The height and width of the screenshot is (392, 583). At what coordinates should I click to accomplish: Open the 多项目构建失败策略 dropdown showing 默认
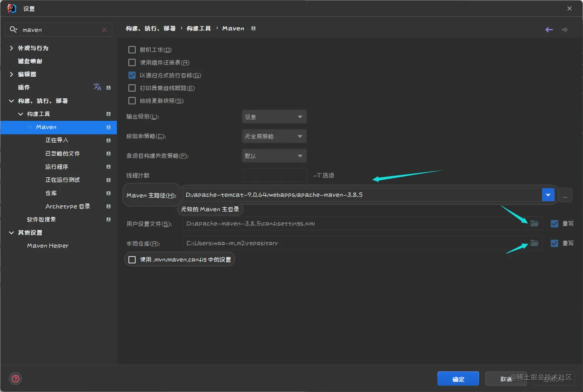tap(274, 156)
